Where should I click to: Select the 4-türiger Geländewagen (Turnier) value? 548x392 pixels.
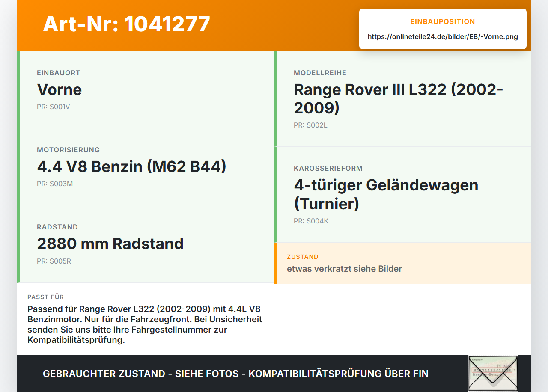tap(386, 194)
